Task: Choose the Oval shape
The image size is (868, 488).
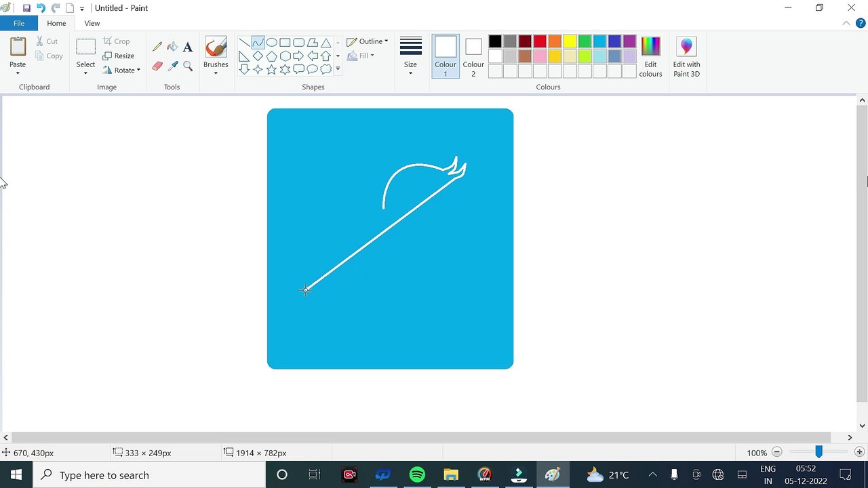Action: [271, 42]
